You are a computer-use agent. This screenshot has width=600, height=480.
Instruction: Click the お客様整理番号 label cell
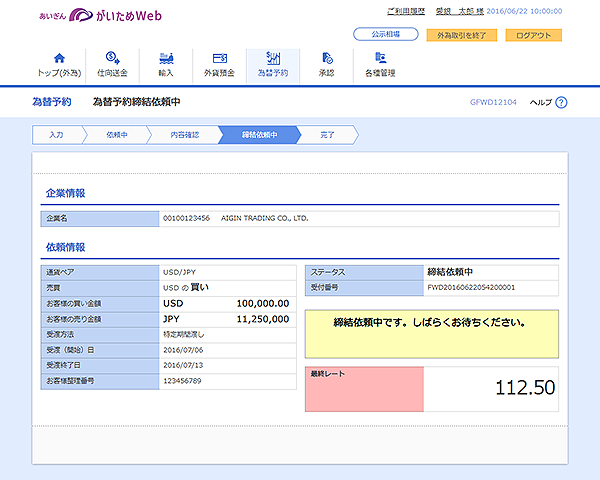click(100, 381)
